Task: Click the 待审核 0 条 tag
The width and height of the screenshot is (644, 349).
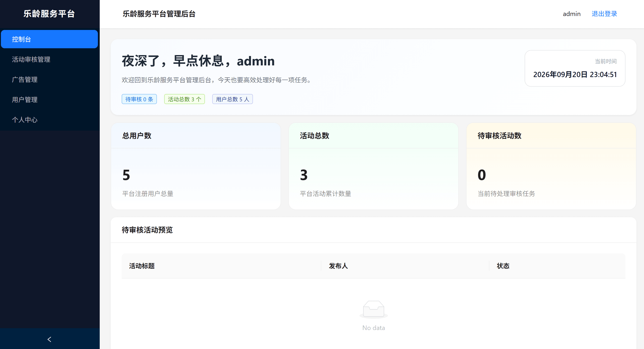Action: point(139,99)
